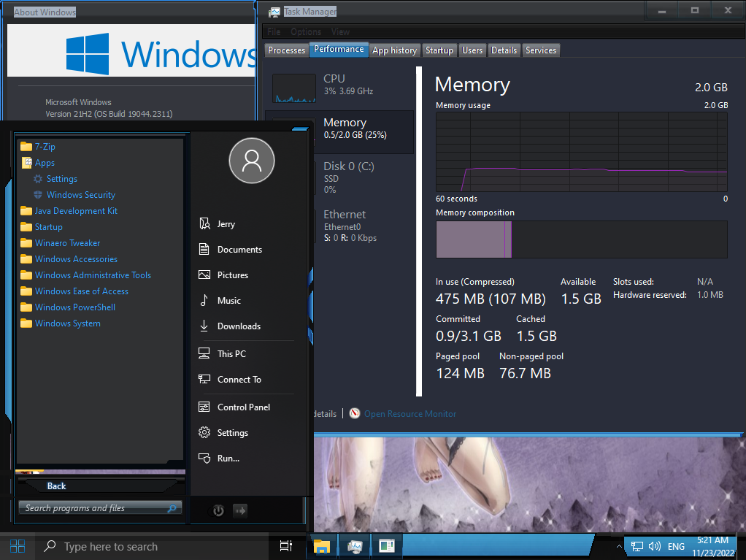Open Pictures from start menu
Image resolution: width=746 pixels, height=560 pixels.
(223, 275)
